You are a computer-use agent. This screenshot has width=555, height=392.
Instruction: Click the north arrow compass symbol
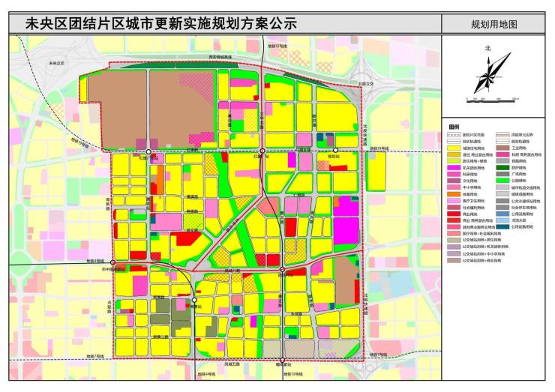point(492,73)
